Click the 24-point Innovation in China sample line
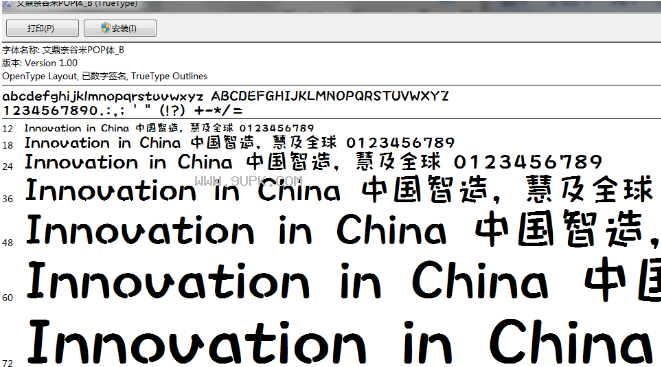This screenshot has height=367, width=661. click(313, 162)
